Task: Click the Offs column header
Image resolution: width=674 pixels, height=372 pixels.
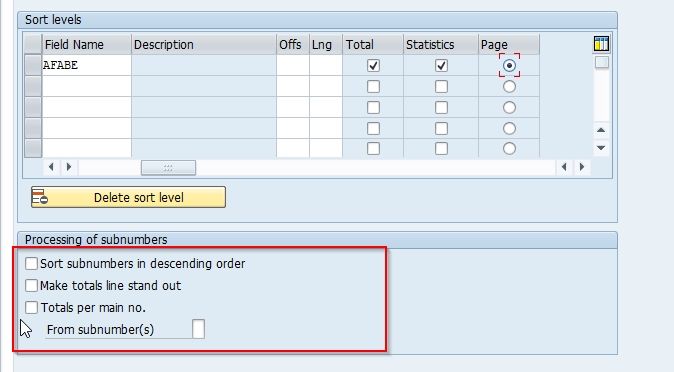Action: [293, 44]
